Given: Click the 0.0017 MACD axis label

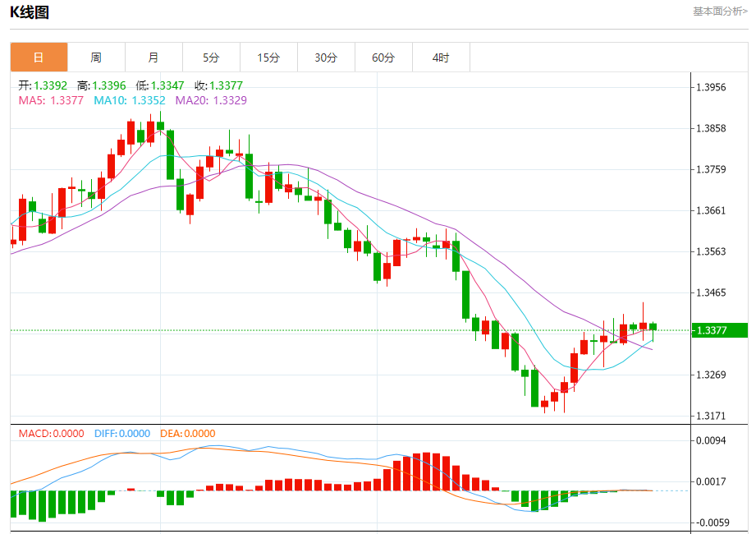Looking at the screenshot, I should (x=711, y=481).
